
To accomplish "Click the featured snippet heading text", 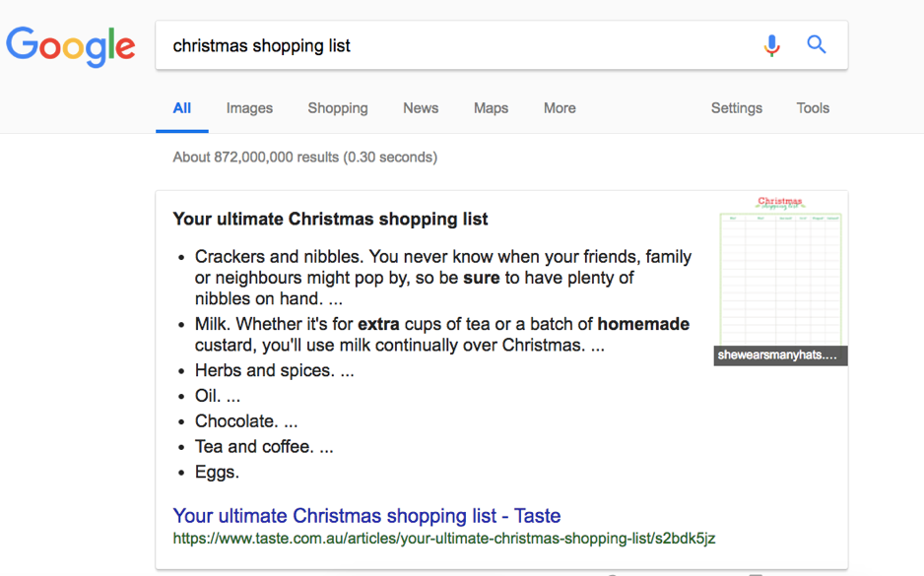I will pyautogui.click(x=330, y=220).
